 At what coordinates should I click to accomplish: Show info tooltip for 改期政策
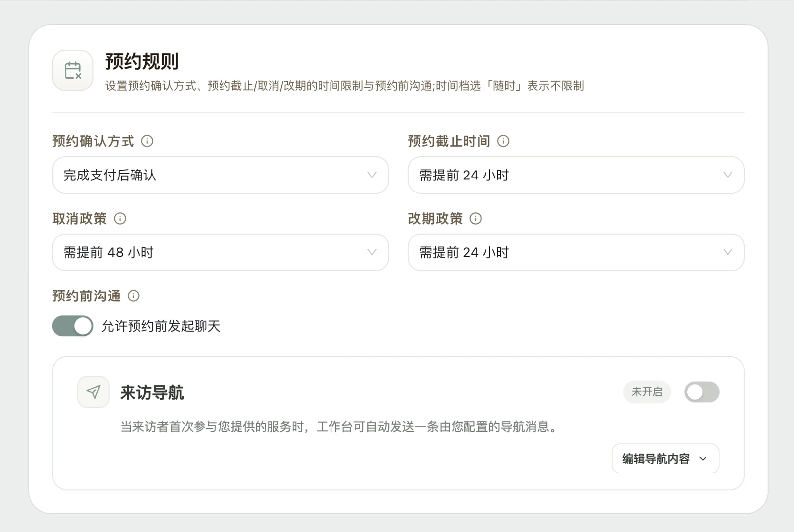click(476, 219)
